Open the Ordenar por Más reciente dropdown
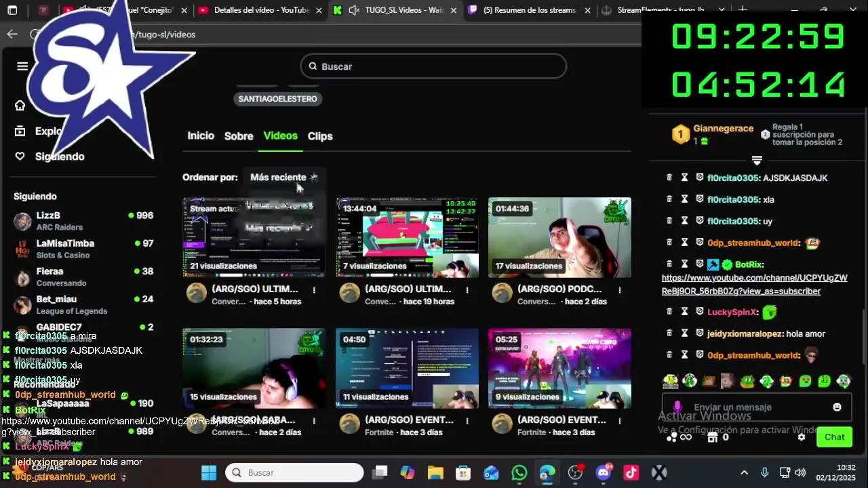The height and width of the screenshot is (488, 868). (284, 177)
